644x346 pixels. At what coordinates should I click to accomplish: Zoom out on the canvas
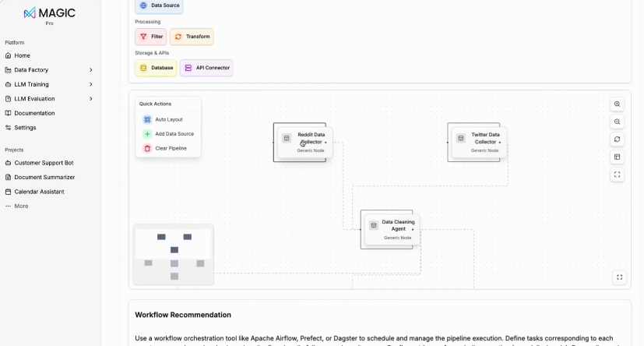617,122
